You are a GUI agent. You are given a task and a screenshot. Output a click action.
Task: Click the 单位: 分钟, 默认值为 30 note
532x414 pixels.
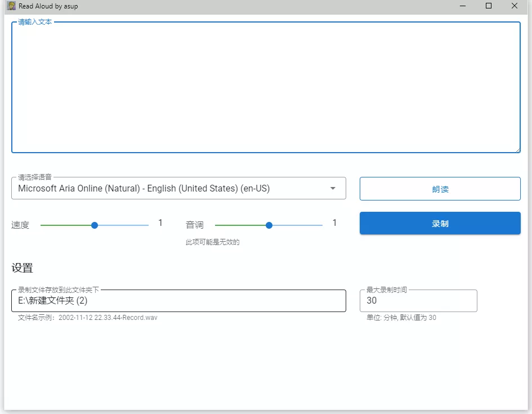point(401,318)
